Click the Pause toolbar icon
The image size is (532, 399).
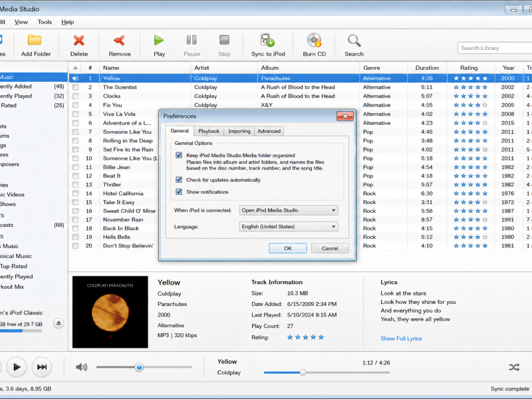[x=192, y=40]
